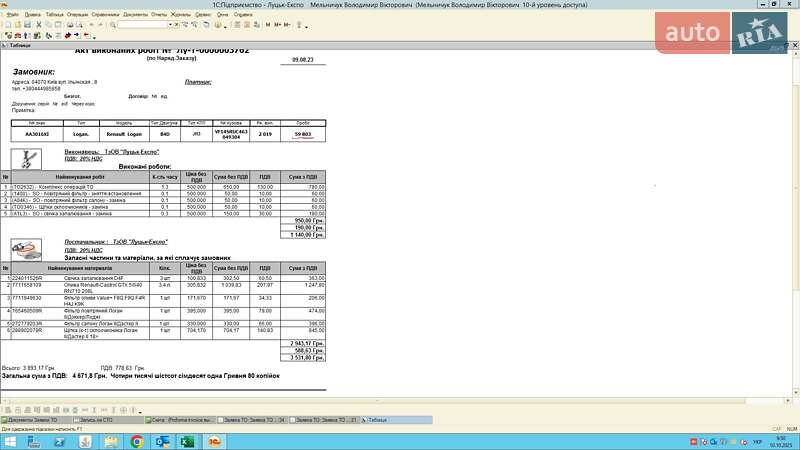This screenshot has width=800, height=450.
Task: Click the 1C application icon in taskbar
Action: tap(212, 441)
